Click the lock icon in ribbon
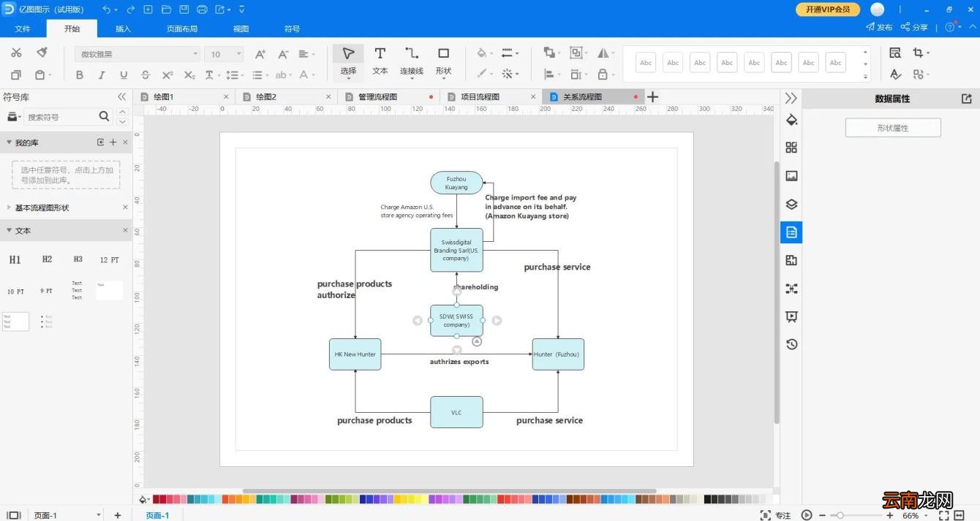Screen dimensions: 980x521 (x=603, y=74)
